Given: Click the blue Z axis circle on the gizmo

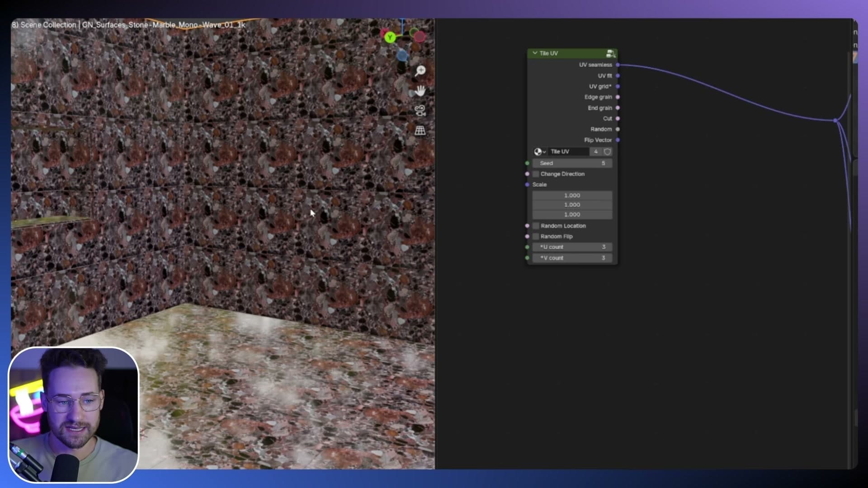Looking at the screenshot, I should pyautogui.click(x=402, y=56).
